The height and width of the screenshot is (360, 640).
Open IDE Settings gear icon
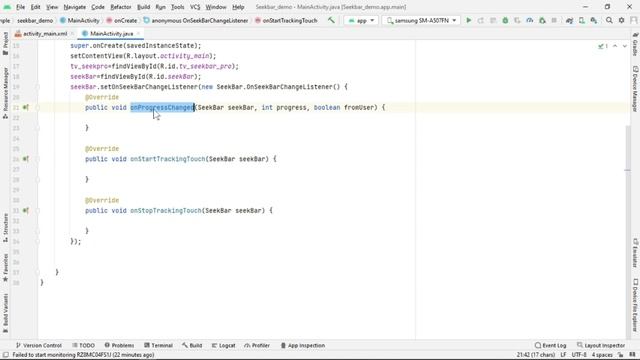coord(621,20)
